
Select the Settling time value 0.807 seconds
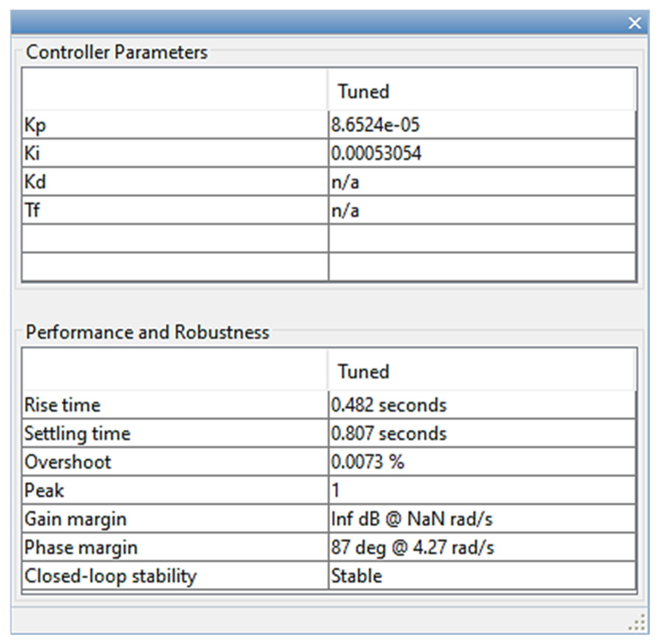(389, 433)
